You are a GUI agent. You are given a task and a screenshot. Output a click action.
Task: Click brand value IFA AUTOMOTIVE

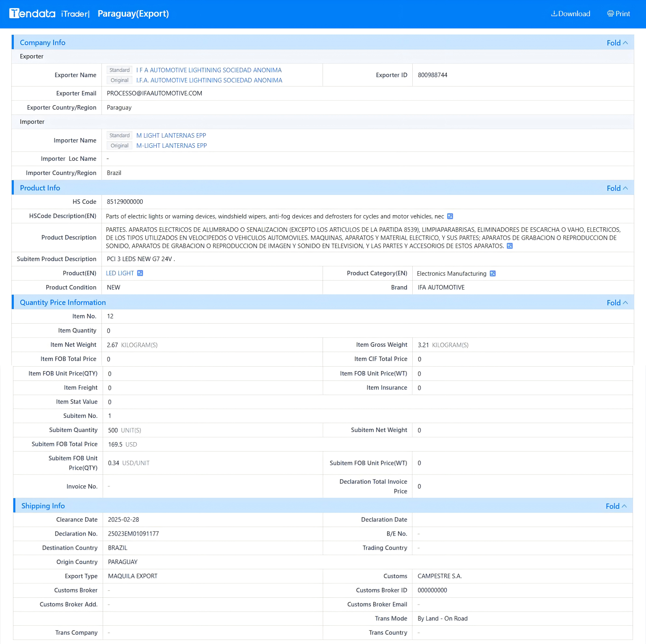click(x=441, y=287)
